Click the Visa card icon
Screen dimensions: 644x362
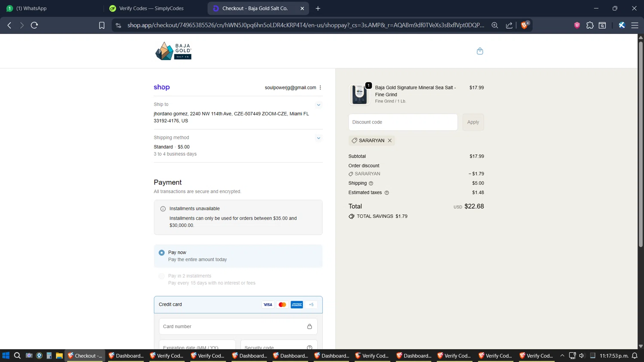click(268, 305)
